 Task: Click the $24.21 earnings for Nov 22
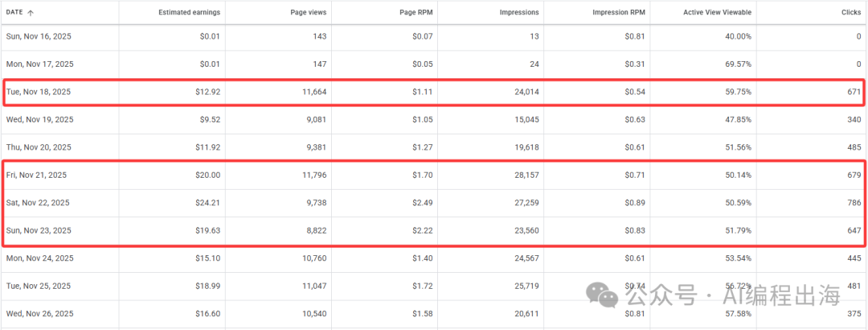208,203
